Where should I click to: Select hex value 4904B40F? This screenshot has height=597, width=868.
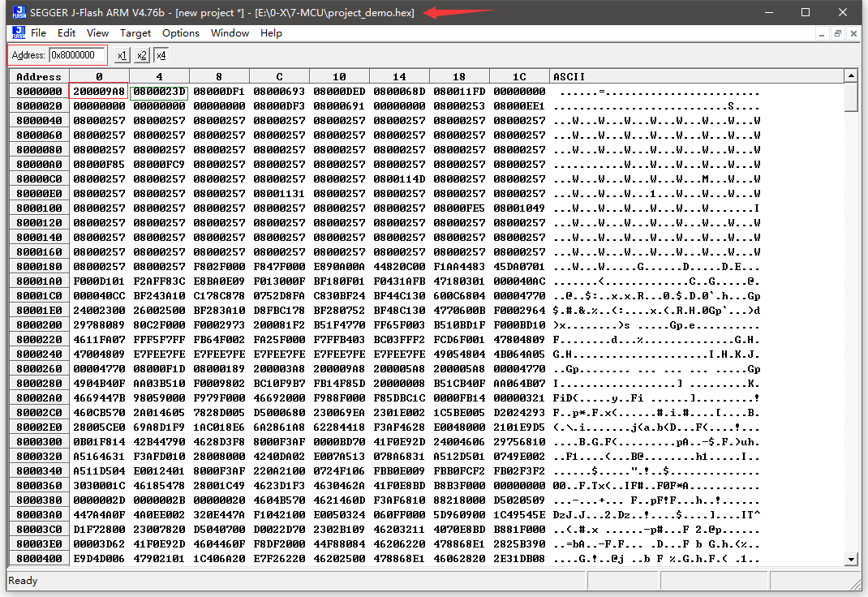pos(99,384)
